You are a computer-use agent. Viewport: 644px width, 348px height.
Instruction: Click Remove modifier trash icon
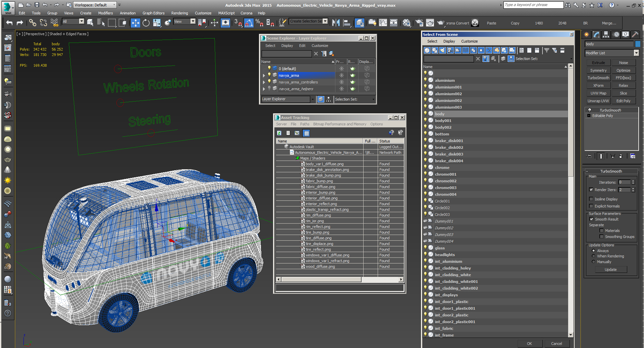pos(621,156)
